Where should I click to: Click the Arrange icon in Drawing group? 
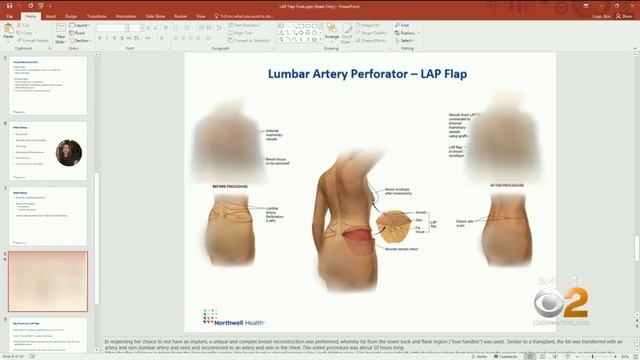tap(332, 28)
